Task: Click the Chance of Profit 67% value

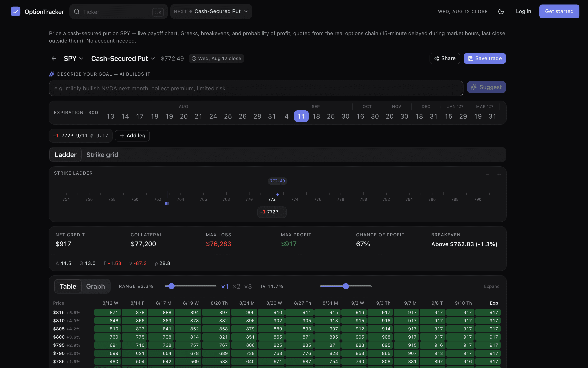Action: (x=363, y=244)
